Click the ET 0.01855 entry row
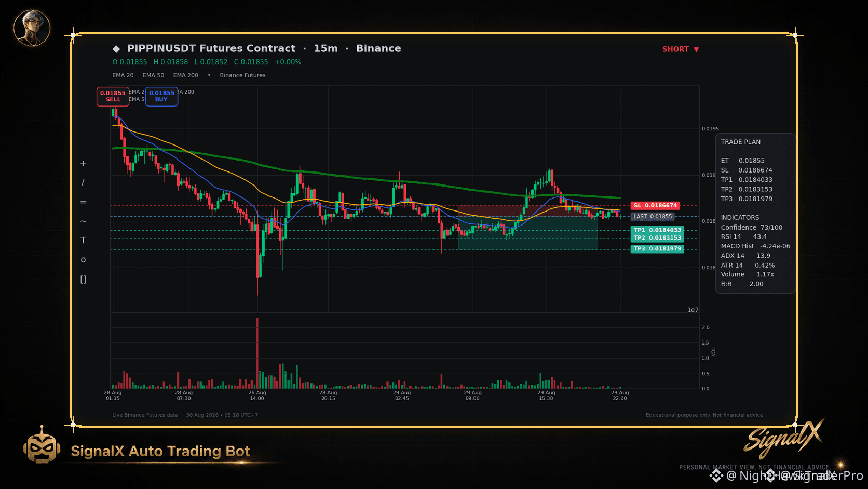Screen dimensions: 868x489 point(743,161)
